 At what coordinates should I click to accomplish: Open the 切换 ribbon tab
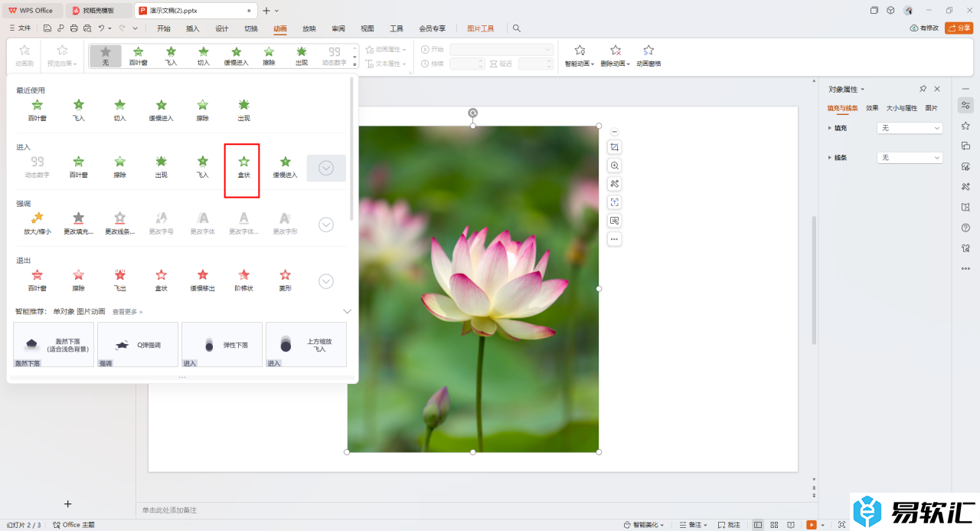click(x=251, y=28)
